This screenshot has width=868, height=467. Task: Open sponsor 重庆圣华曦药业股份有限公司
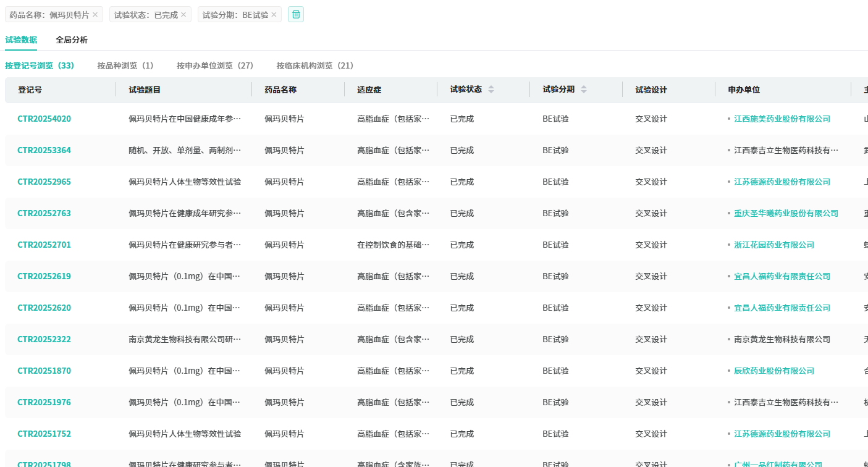pos(786,213)
